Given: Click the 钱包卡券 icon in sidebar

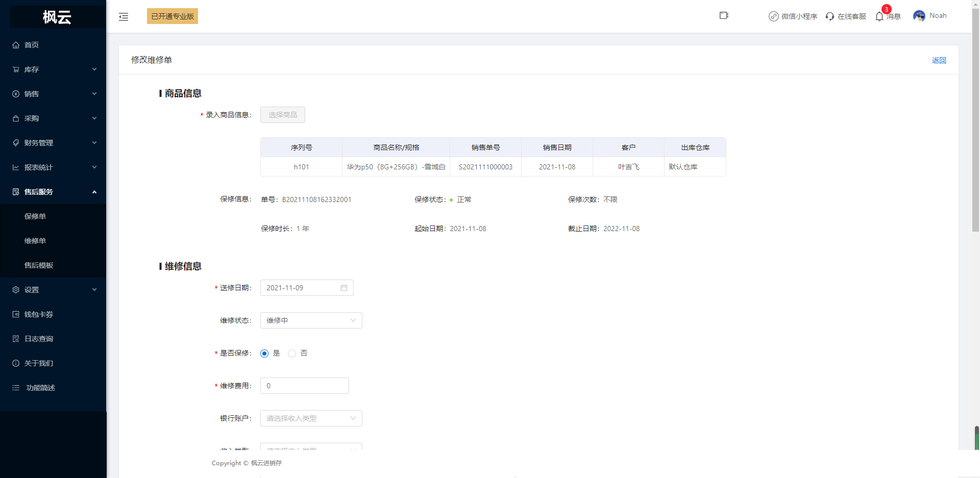Looking at the screenshot, I should tap(16, 314).
